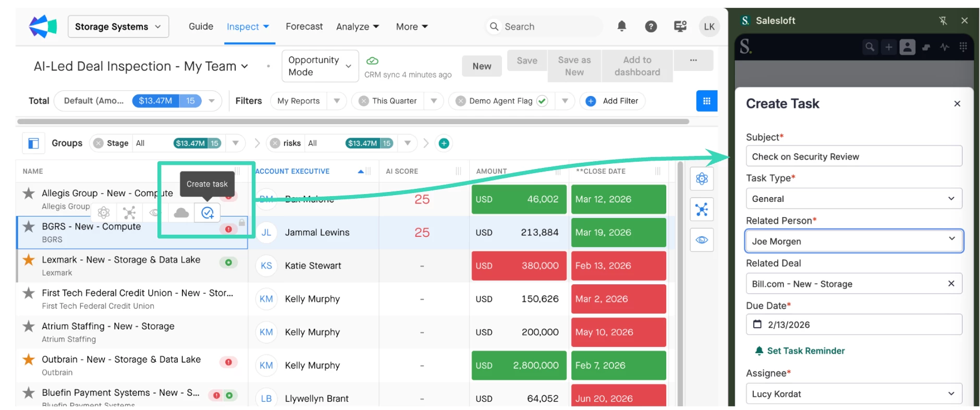This screenshot has width=980, height=410.
Task: Click the search magnifier icon
Action: coord(494,26)
